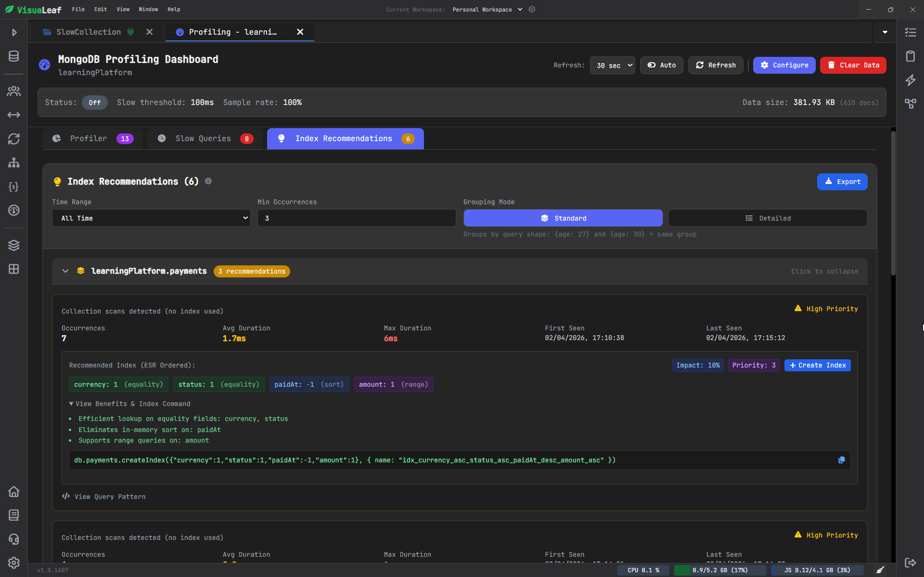Open the Personal Workspace dropdown

pyautogui.click(x=487, y=9)
